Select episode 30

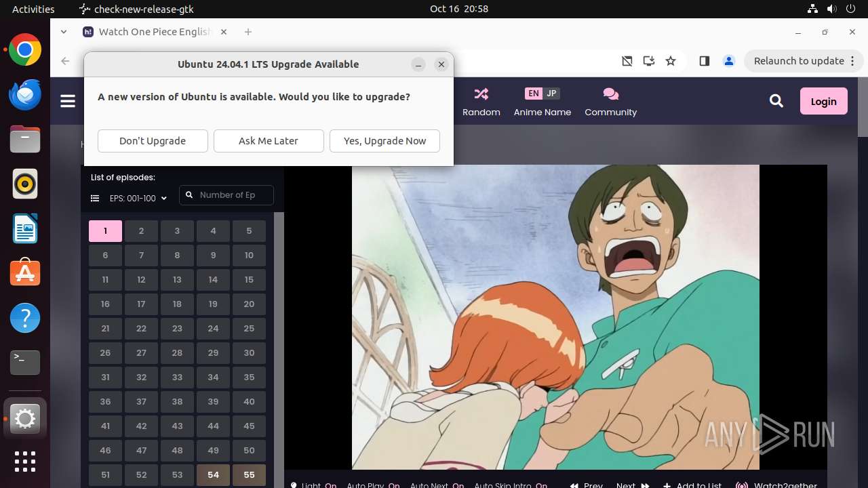249,353
